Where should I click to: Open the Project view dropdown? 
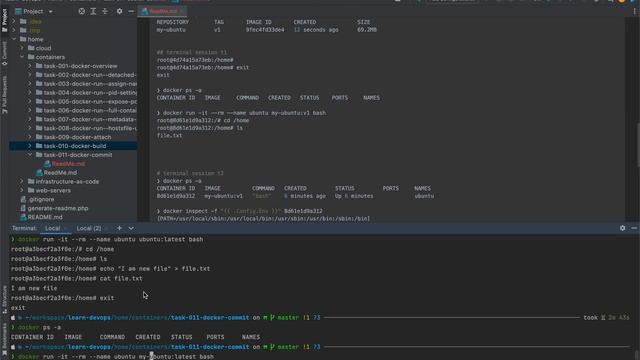click(34, 11)
